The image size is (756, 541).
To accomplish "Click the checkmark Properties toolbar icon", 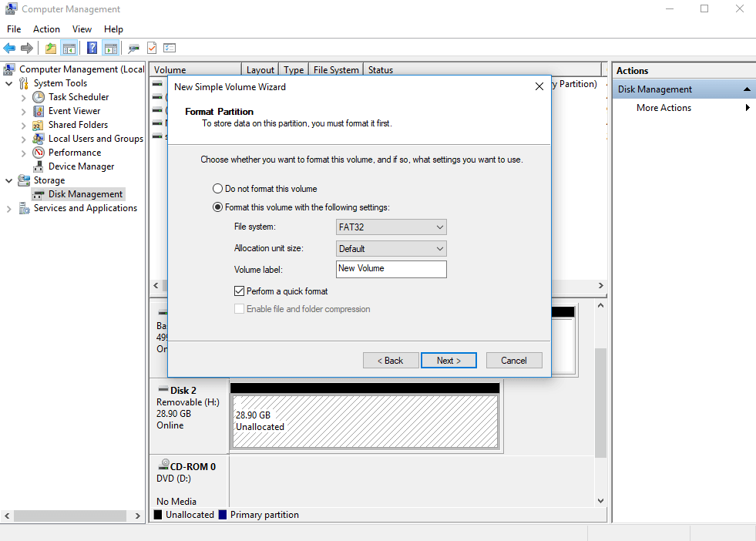I will [x=152, y=49].
